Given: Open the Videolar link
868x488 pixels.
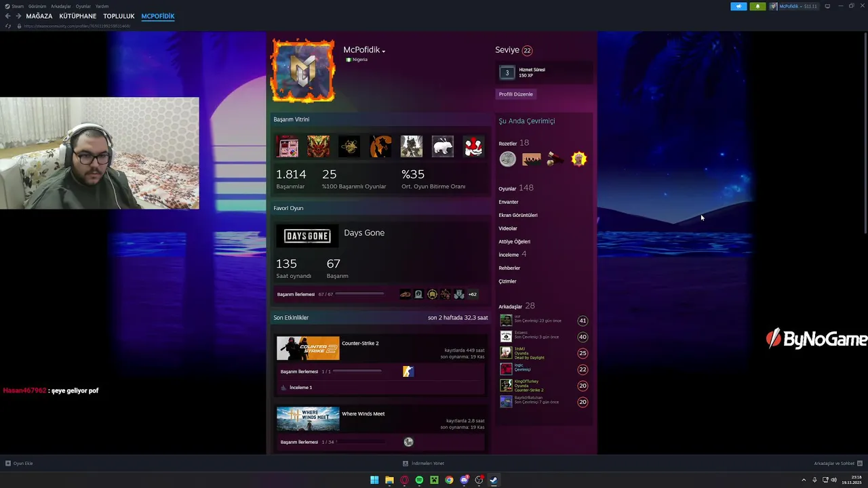Looking at the screenshot, I should (508, 228).
